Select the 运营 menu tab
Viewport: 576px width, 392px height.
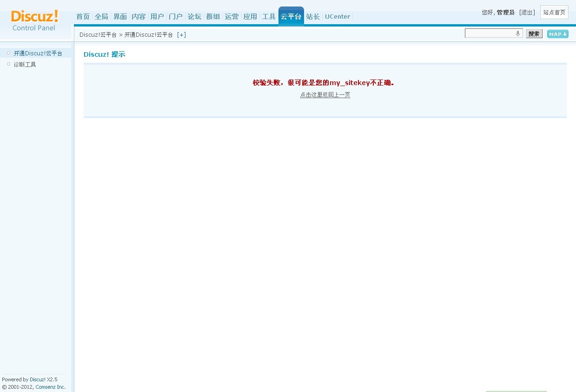(232, 17)
